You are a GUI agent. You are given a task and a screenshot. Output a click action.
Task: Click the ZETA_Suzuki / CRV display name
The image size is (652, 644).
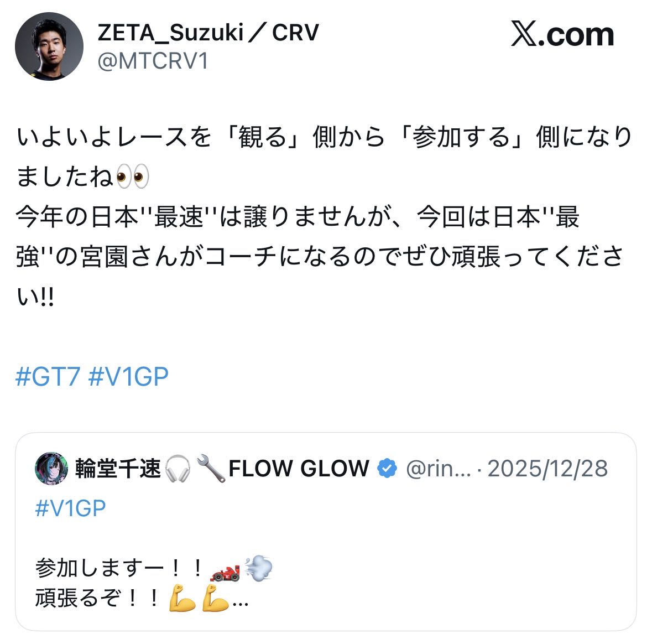coord(208,33)
